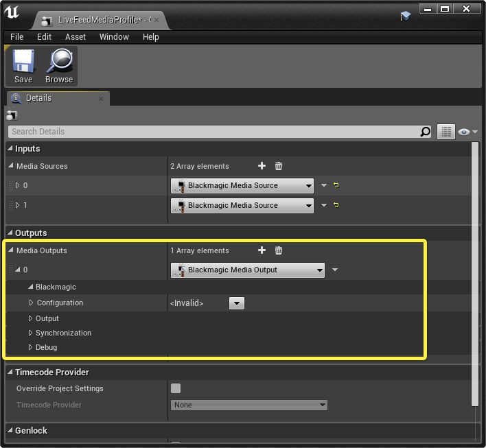
Task: Collapse the Media Sources array
Action: [11, 166]
